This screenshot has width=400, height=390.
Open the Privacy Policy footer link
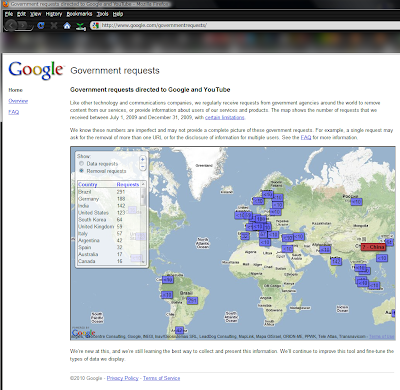pyautogui.click(x=122, y=378)
